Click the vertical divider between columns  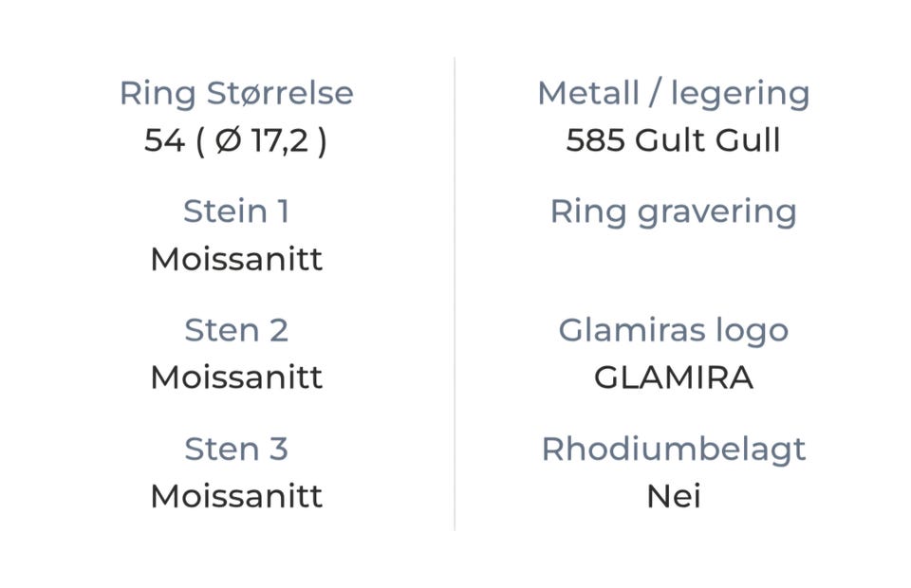coord(455,294)
